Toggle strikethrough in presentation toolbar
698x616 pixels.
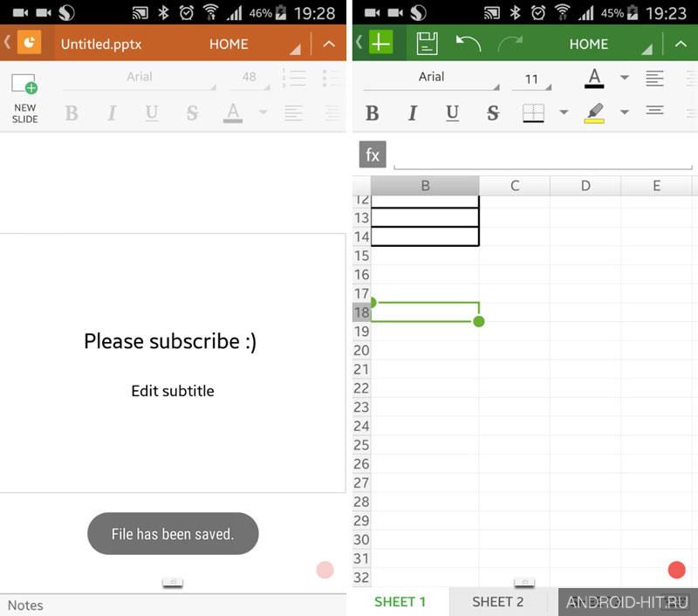pos(192,113)
